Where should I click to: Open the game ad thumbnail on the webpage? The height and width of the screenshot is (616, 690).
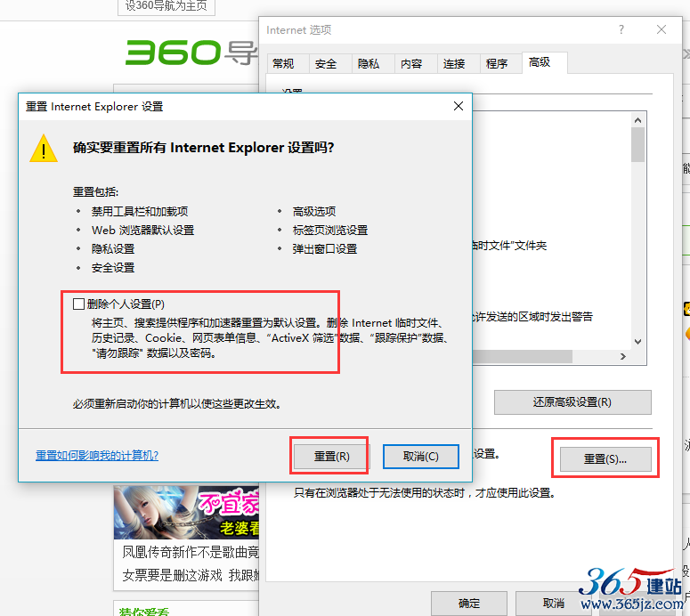tap(186, 512)
